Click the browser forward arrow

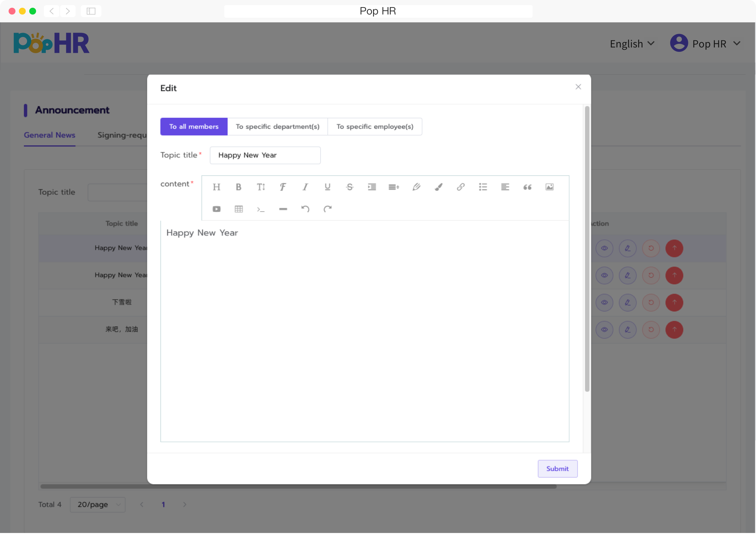(68, 11)
